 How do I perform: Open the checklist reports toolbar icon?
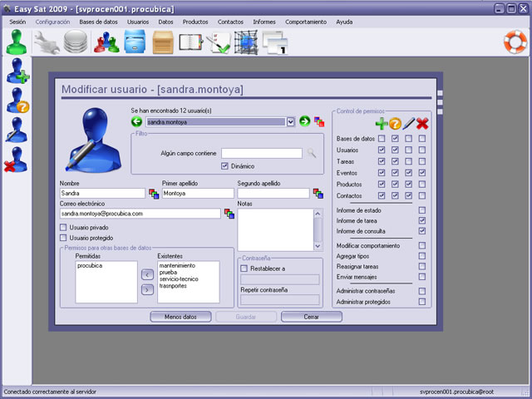coord(218,42)
